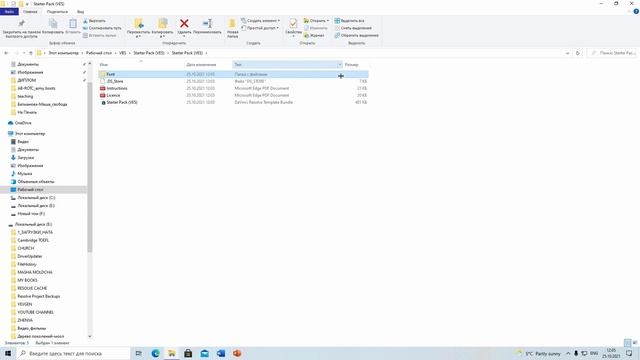Select Музыка (Music) in the navigation pane
The height and width of the screenshot is (360, 640).
(x=24, y=173)
